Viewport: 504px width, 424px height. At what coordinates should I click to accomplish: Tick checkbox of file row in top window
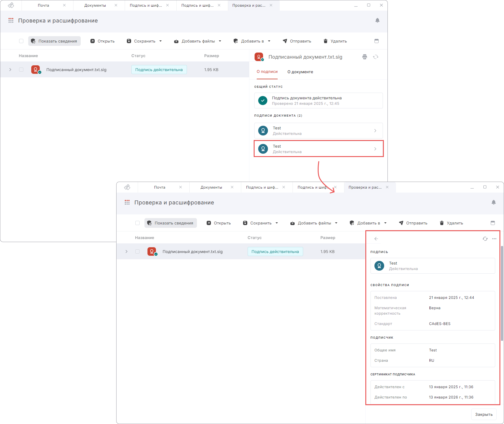tap(21, 70)
